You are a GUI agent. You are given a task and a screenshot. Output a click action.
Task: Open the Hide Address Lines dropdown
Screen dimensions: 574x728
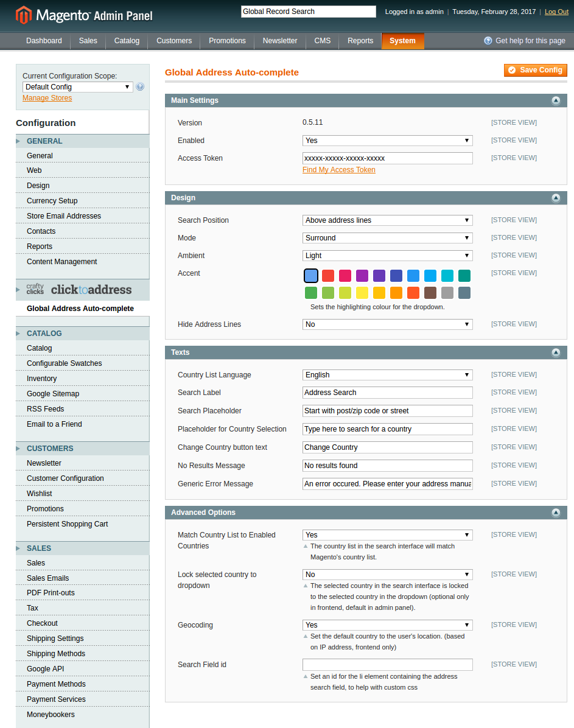(387, 324)
